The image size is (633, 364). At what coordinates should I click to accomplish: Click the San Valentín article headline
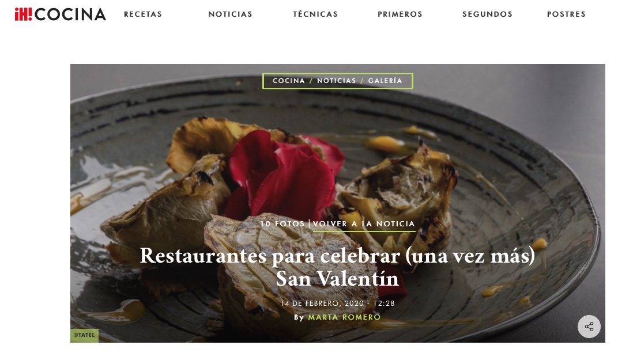click(337, 267)
